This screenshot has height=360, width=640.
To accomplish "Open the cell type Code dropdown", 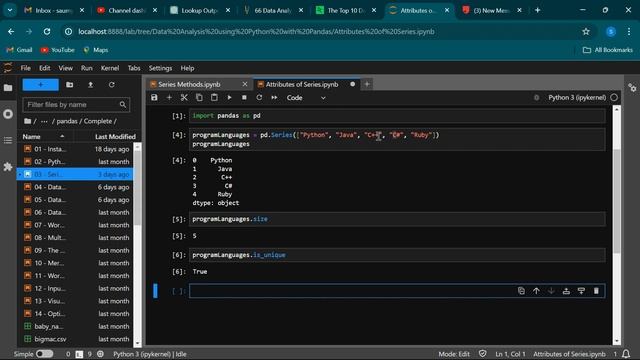I will (306, 98).
